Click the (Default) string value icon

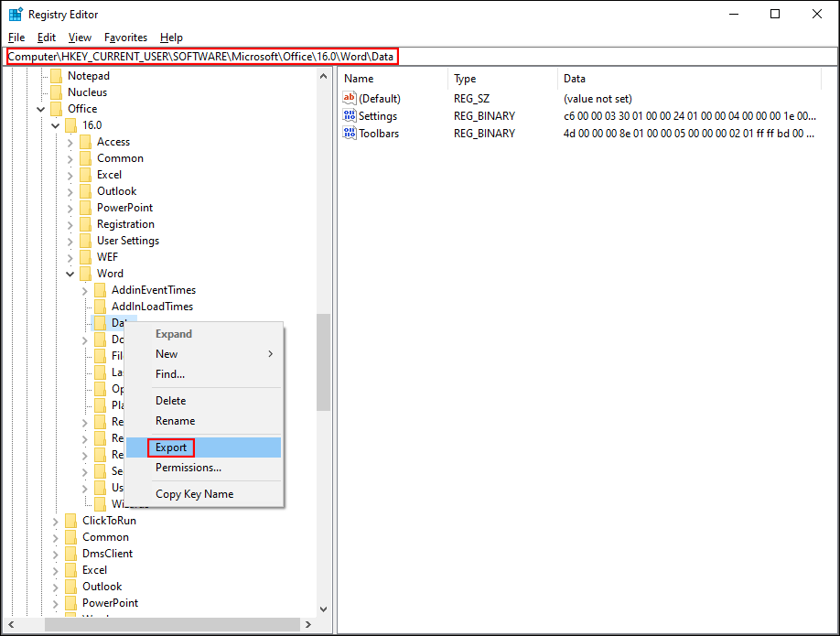(x=350, y=98)
